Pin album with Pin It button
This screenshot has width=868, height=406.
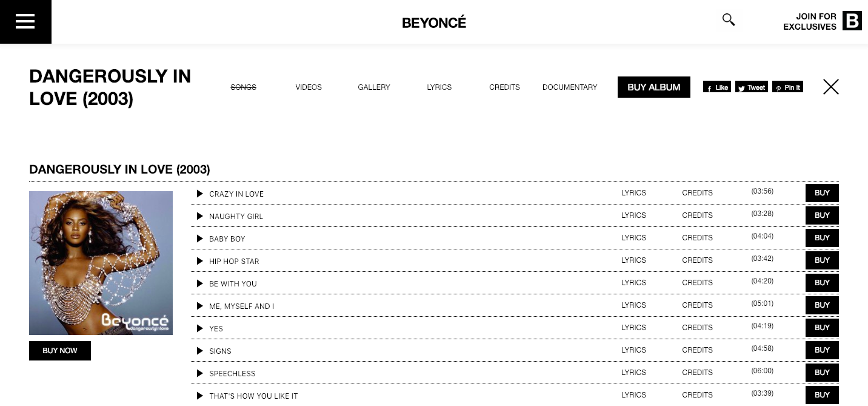pyautogui.click(x=787, y=87)
